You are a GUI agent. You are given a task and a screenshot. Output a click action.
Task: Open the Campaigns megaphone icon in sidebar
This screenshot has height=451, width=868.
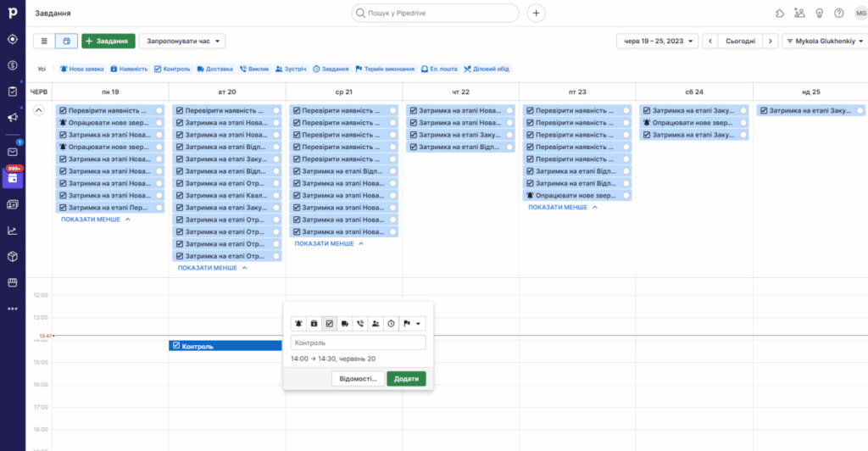[x=13, y=117]
